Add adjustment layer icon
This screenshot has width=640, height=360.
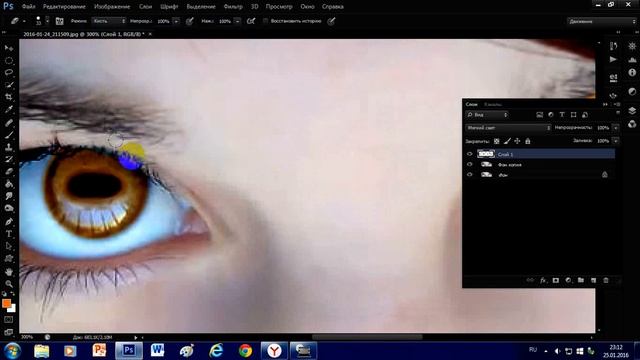click(568, 280)
